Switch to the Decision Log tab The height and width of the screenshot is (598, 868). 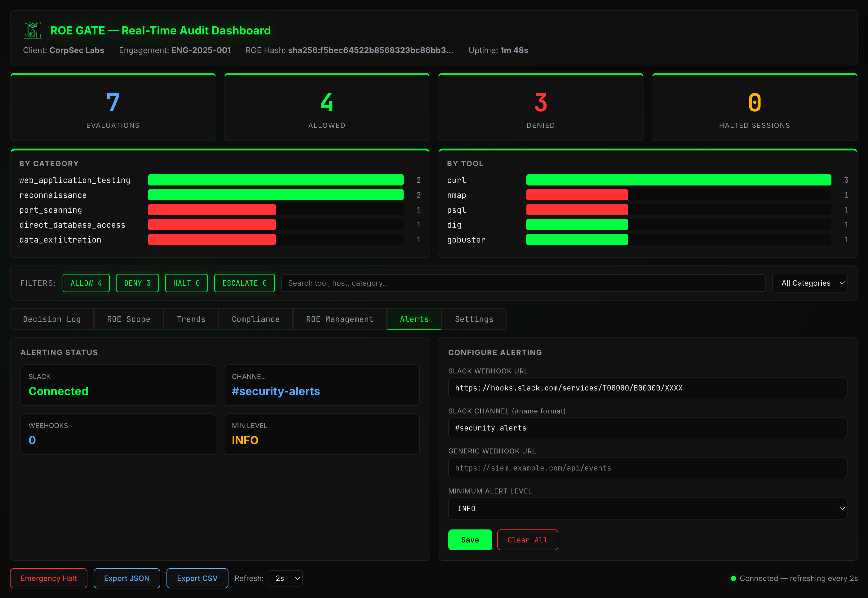52,319
